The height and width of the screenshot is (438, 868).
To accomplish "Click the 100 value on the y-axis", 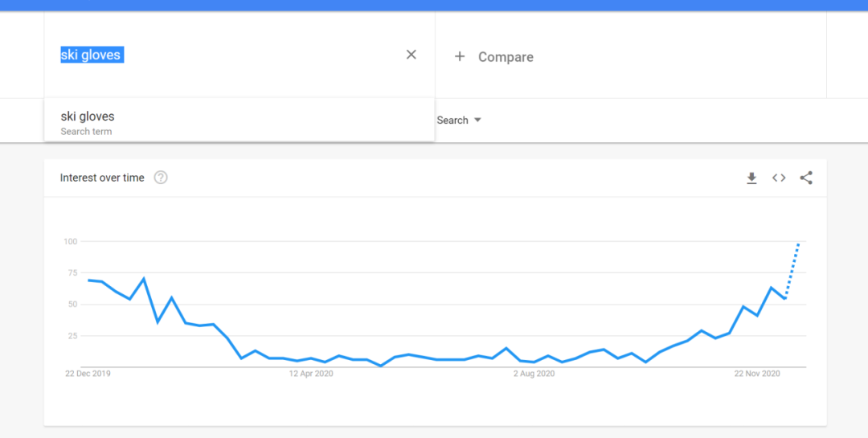I will pos(70,241).
